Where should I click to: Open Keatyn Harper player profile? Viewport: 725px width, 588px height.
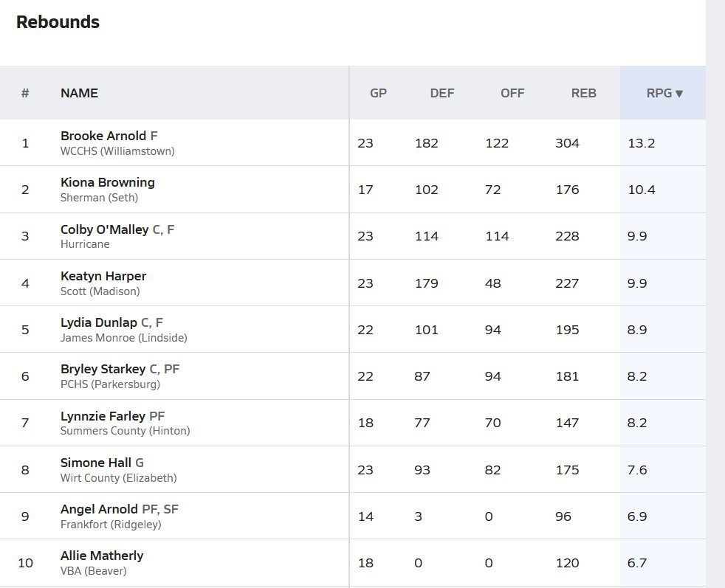[x=103, y=276]
